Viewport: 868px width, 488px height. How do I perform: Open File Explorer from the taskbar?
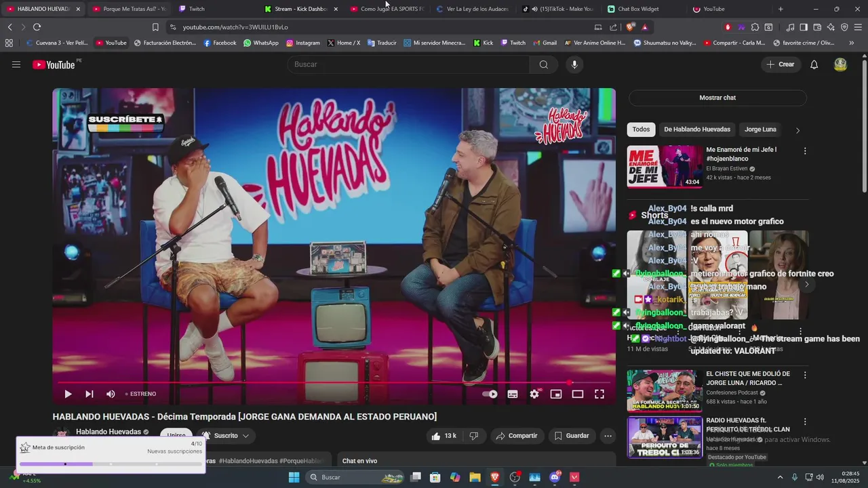point(475,477)
